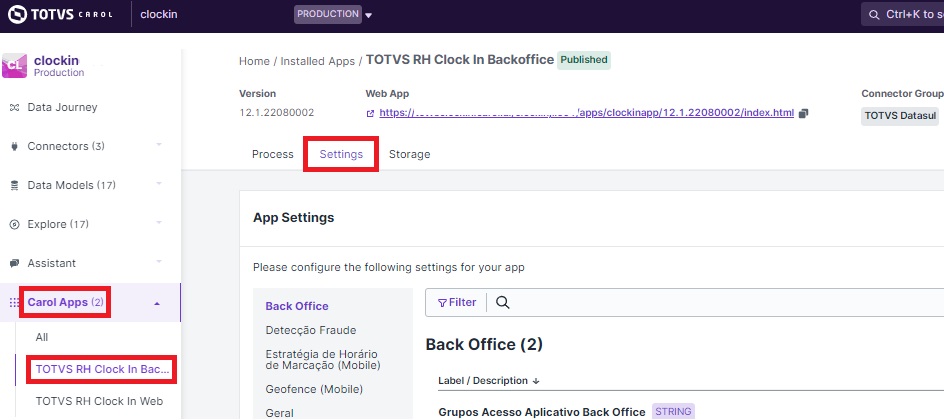Go to Home in the breadcrumb
The width and height of the screenshot is (944, 420).
pos(254,61)
